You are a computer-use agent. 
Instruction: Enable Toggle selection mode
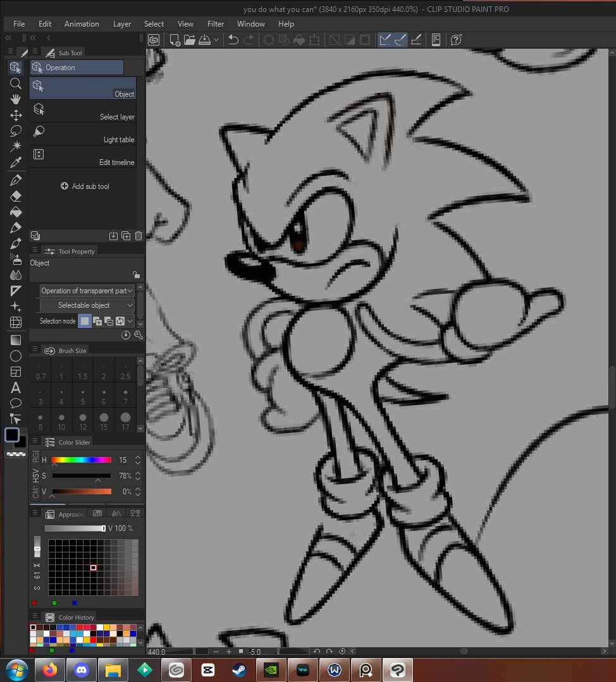click(120, 321)
